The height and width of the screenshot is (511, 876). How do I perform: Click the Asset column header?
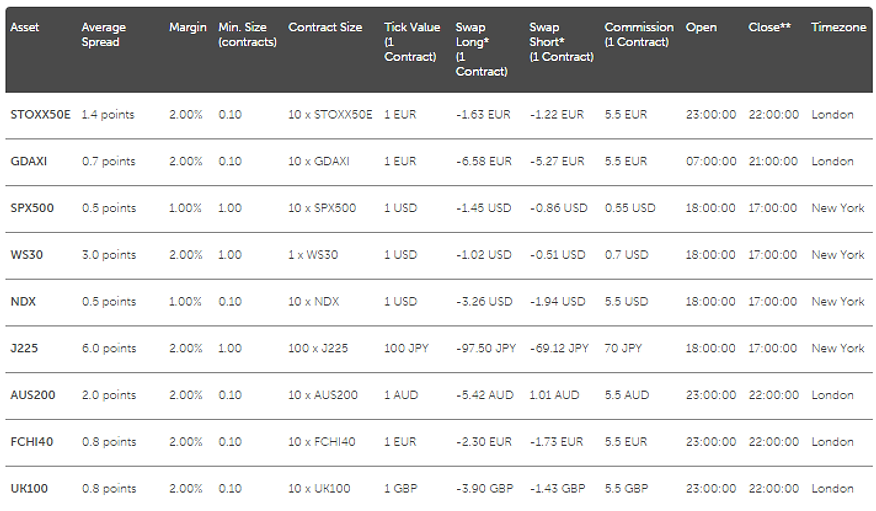click(x=25, y=28)
